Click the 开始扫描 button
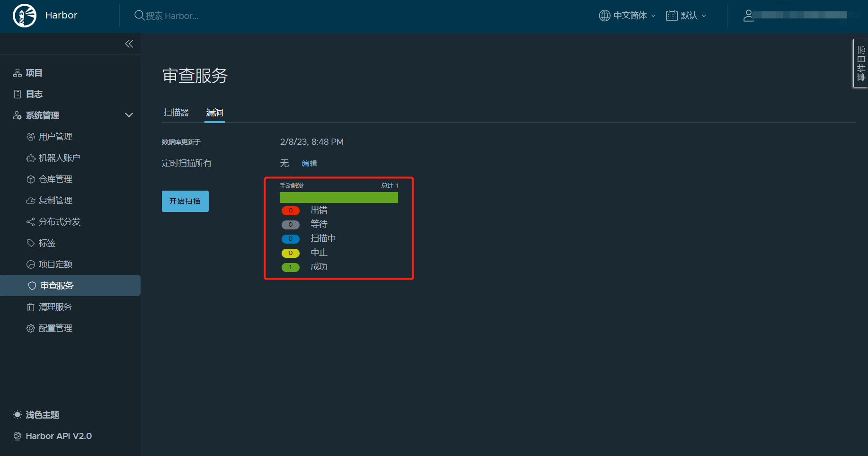 pos(185,202)
